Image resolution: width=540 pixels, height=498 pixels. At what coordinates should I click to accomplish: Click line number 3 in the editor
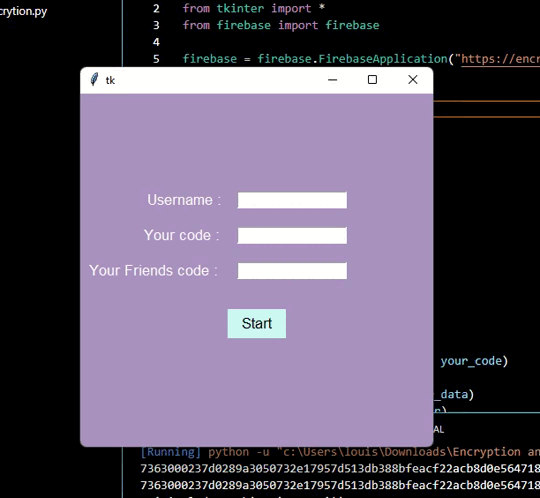(156, 25)
